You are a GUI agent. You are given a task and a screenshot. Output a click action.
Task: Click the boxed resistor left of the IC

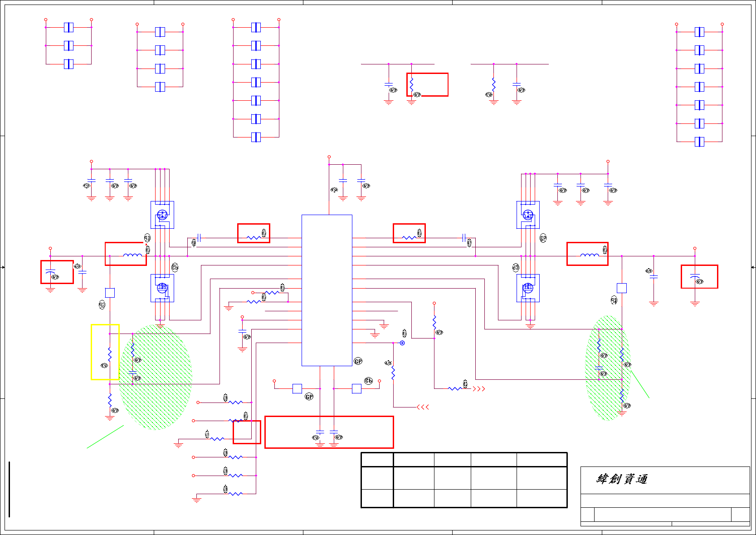pos(254,238)
